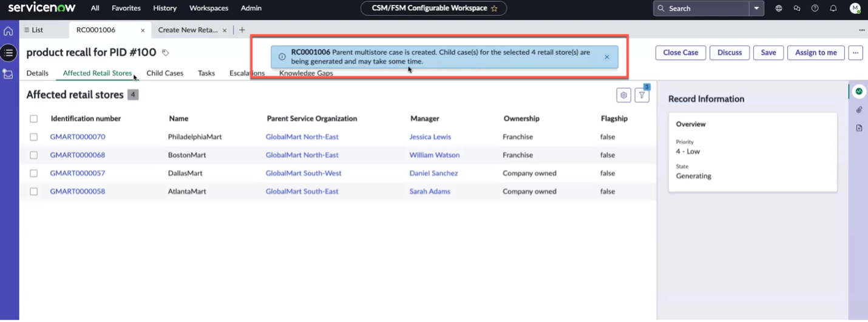Open the Home icon in left sidebar
868x322 pixels.
tap(8, 31)
